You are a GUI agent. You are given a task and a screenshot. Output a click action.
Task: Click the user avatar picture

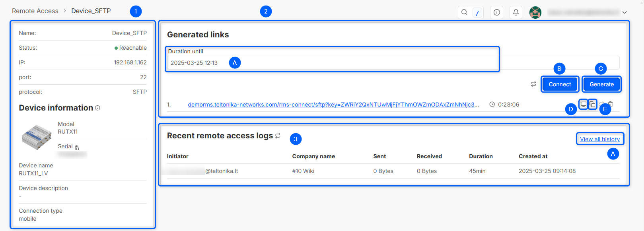[535, 12]
